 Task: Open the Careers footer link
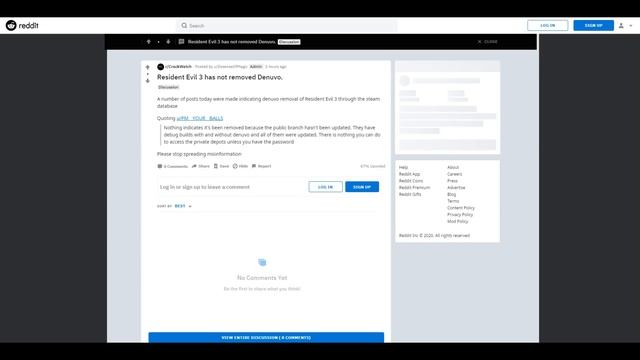(x=455, y=174)
